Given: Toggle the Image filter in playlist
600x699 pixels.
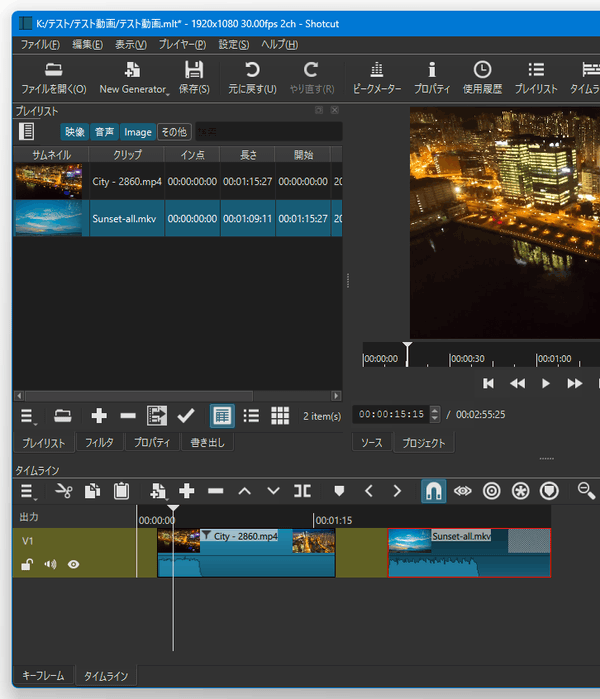Looking at the screenshot, I should [x=138, y=132].
